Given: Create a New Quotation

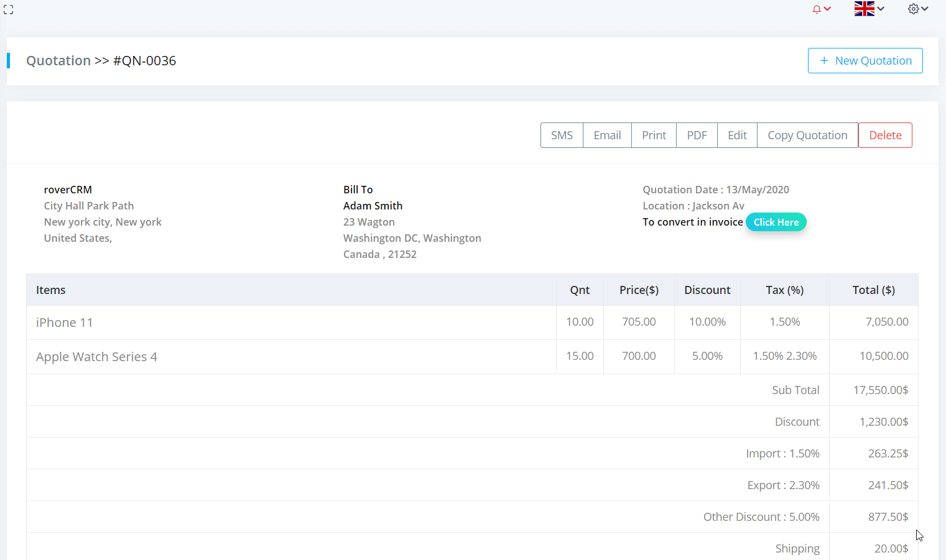Looking at the screenshot, I should tap(865, 60).
